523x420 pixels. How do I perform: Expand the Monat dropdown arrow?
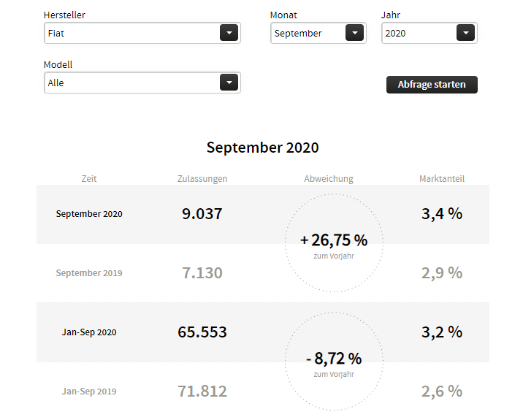pyautogui.click(x=354, y=33)
